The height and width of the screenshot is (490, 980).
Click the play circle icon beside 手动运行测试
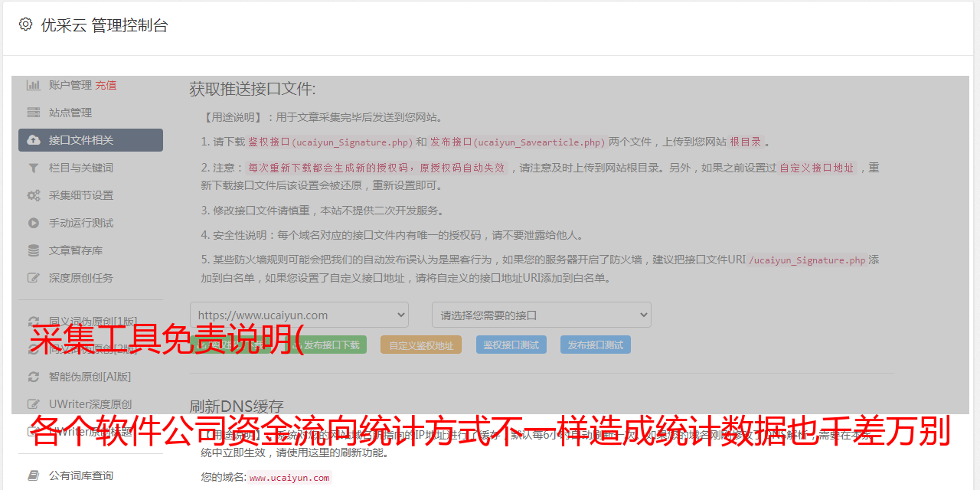coord(34,223)
